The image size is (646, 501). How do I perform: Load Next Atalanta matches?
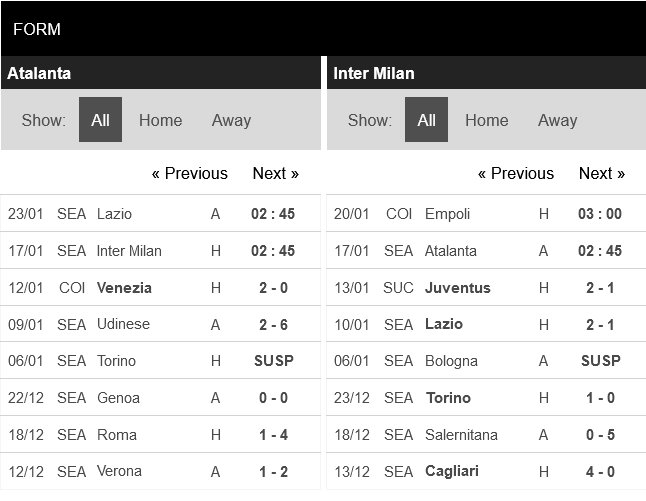pyautogui.click(x=275, y=173)
